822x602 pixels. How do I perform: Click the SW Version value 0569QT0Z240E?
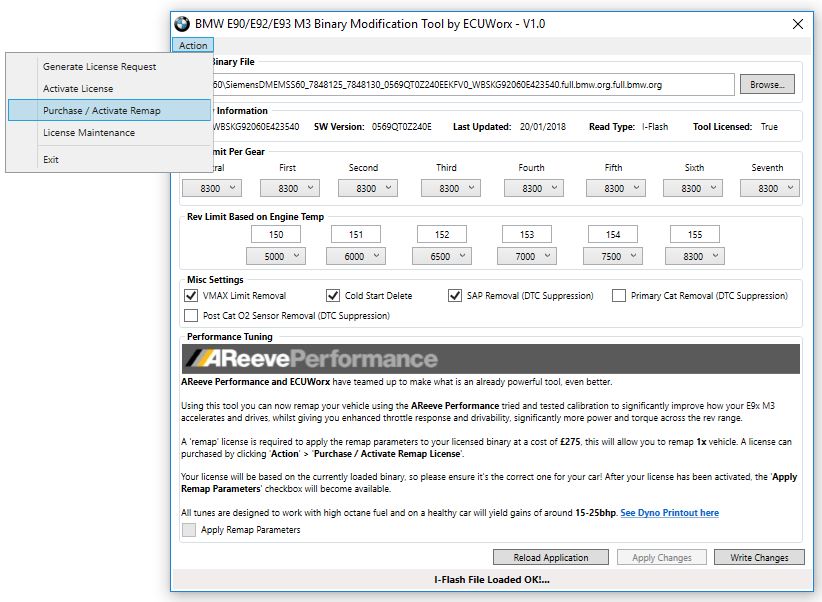(402, 127)
